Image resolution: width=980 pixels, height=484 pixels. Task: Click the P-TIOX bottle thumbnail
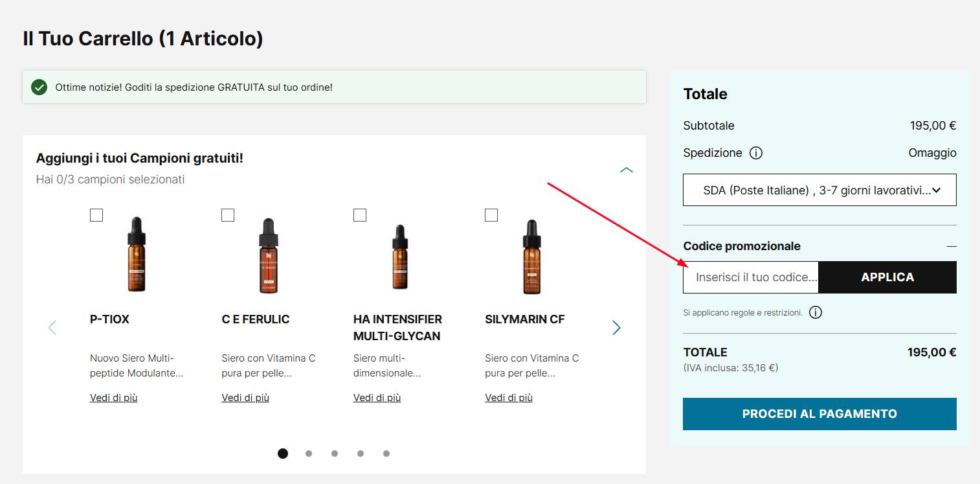point(136,254)
